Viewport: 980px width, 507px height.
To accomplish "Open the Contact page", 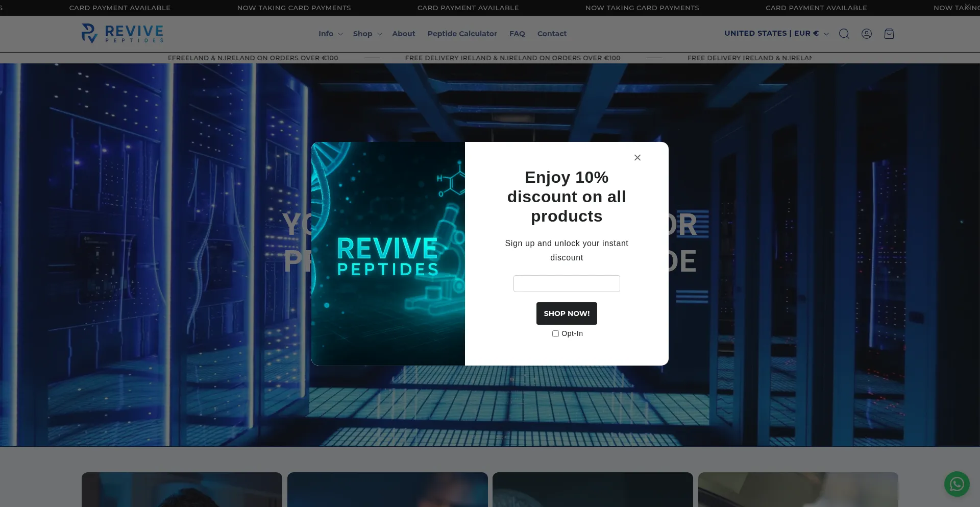I will click(552, 34).
